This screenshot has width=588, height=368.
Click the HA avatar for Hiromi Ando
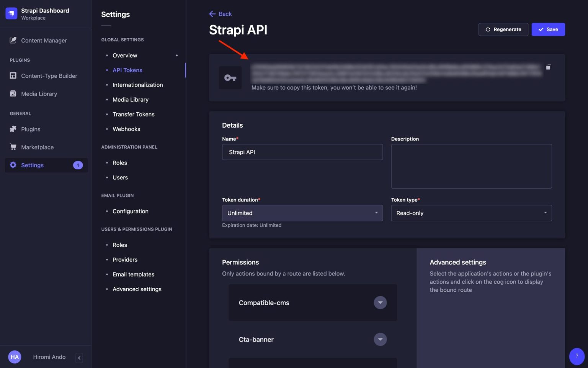coord(15,357)
